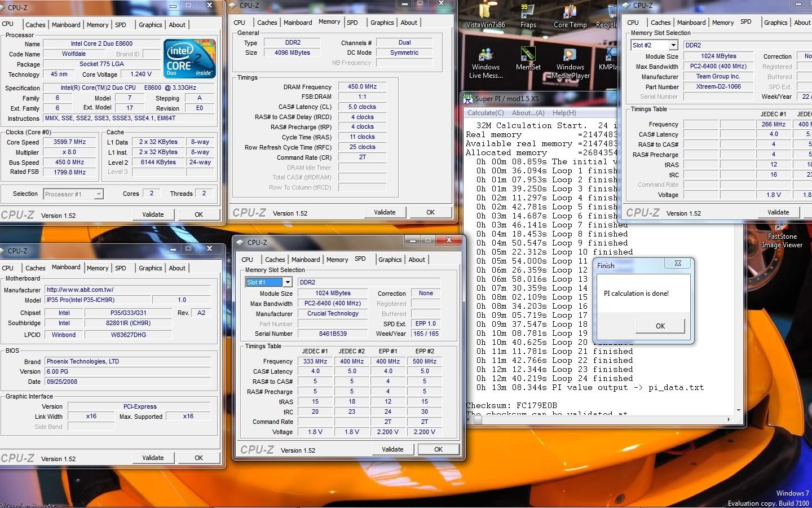Expand the Slot #2 memory slot dropdown
This screenshot has width=812, height=508.
(x=673, y=45)
